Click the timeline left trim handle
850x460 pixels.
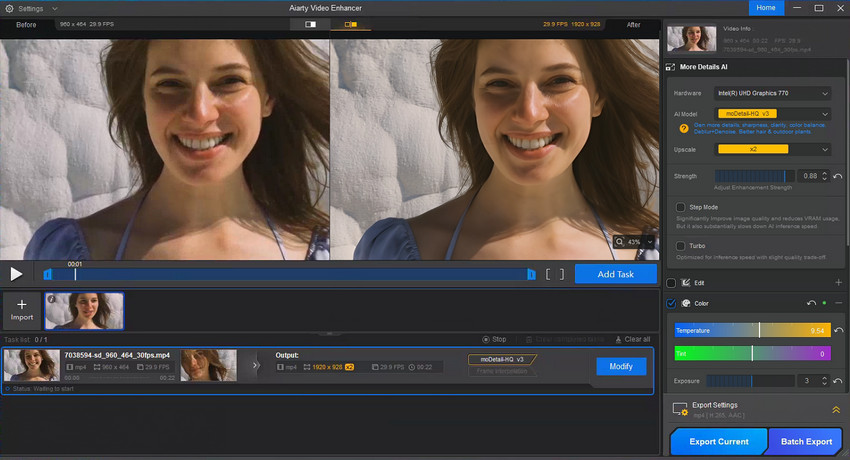click(47, 274)
